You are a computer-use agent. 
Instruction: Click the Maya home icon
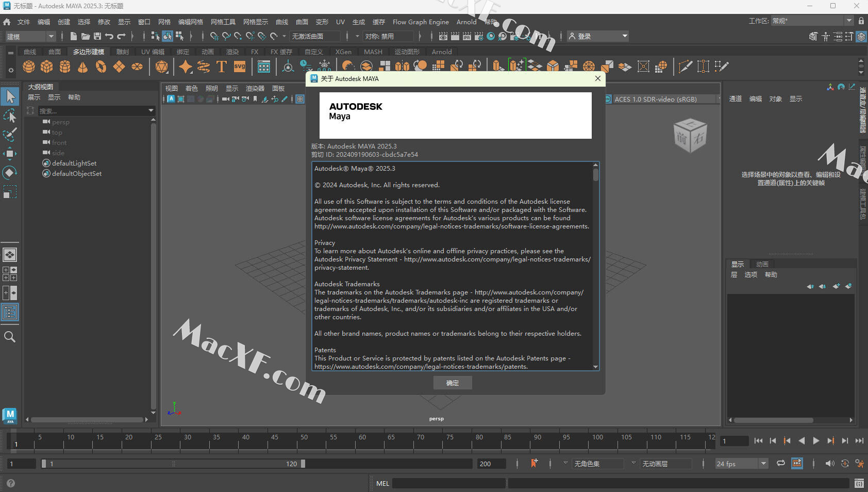pyautogui.click(x=7, y=22)
